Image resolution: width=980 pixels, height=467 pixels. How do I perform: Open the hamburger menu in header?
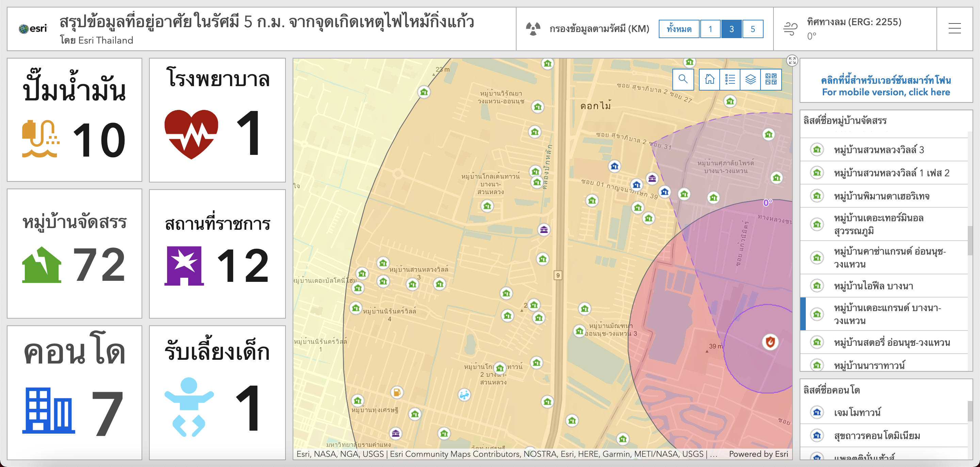[x=954, y=29]
